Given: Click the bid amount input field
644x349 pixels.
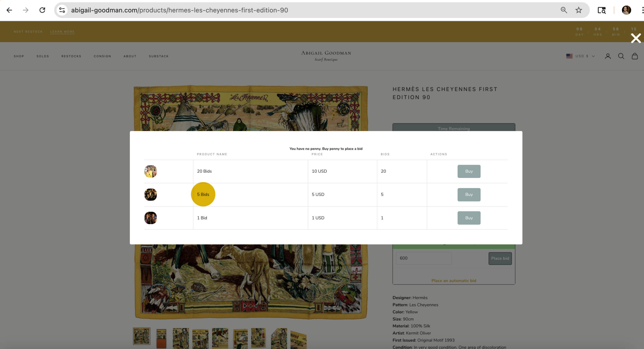Looking at the screenshot, I should [x=424, y=258].
